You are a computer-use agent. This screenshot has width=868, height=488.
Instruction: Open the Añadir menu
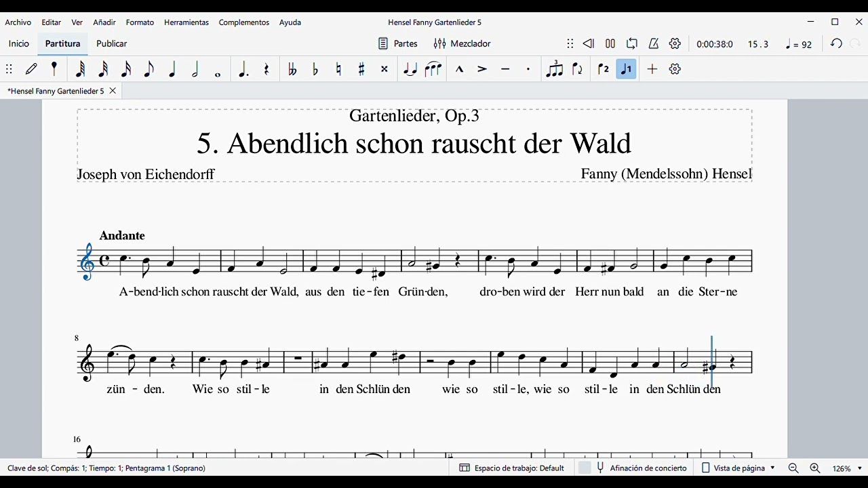point(104,22)
